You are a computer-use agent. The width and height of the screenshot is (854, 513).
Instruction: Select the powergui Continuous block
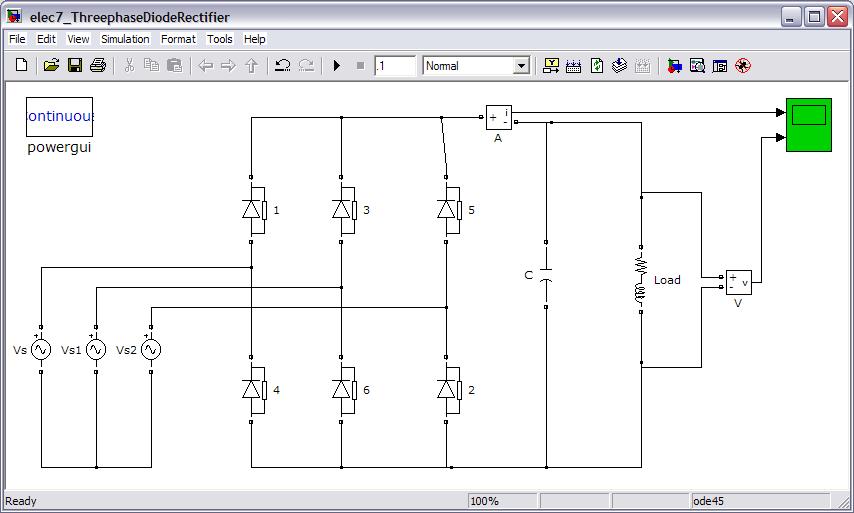59,117
